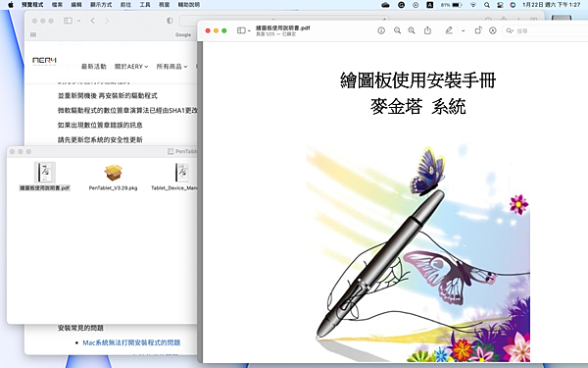The height and width of the screenshot is (368, 588).
Task: Open the 工具 menu
Action: coord(145,5)
